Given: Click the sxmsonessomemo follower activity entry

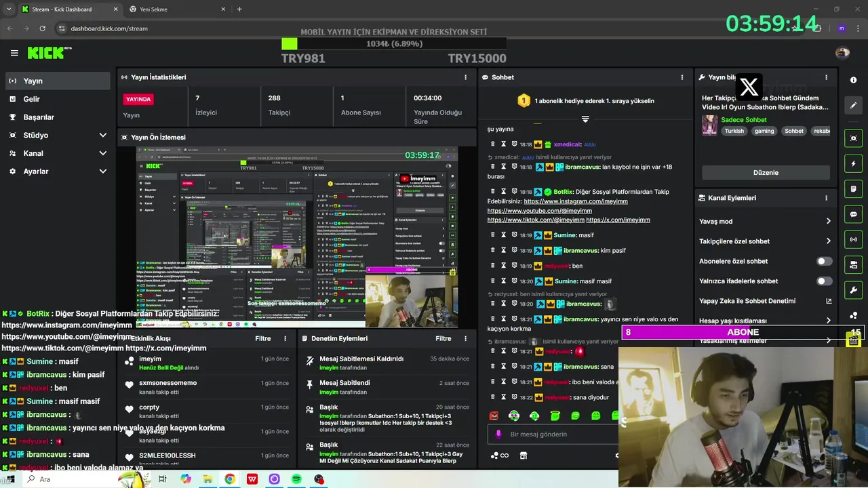Looking at the screenshot, I should tap(206, 387).
